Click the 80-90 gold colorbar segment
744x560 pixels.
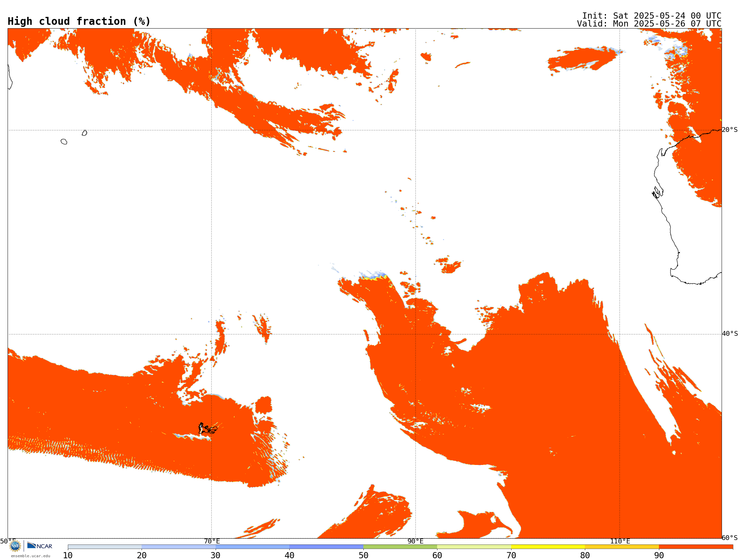pyautogui.click(x=622, y=547)
